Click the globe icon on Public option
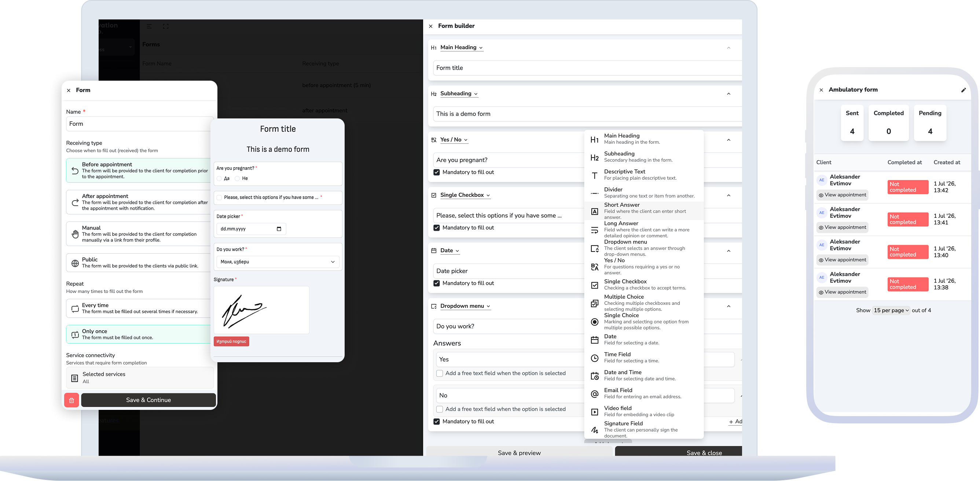Image resolution: width=980 pixels, height=481 pixels. point(75,263)
